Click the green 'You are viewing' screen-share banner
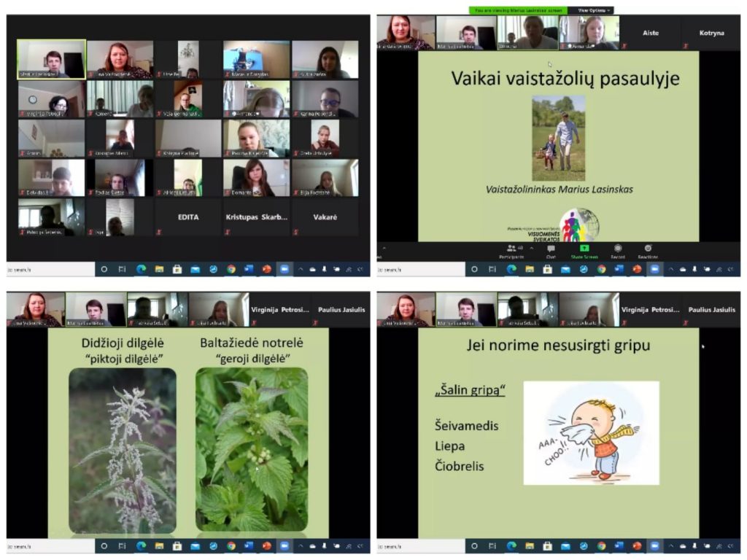 (x=518, y=10)
